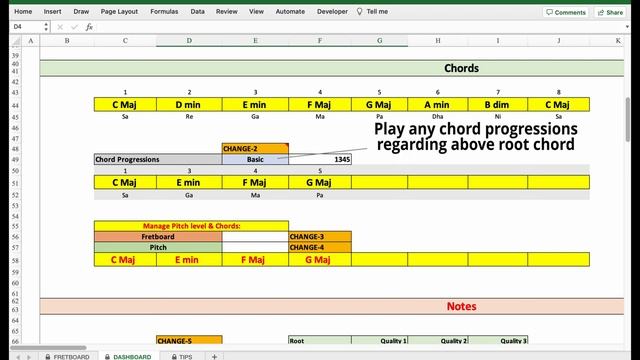Screen dimensions: 640x360
Task: Click the A min chord cell
Action: [x=438, y=104]
